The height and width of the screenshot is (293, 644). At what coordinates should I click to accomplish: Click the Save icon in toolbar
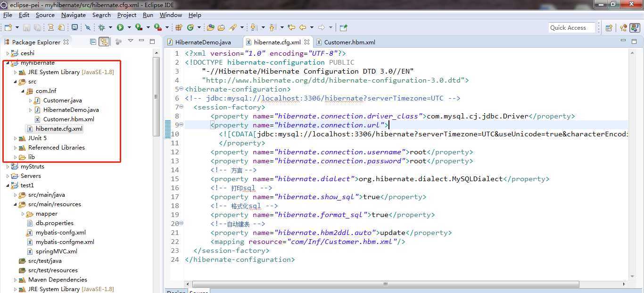tap(26, 27)
